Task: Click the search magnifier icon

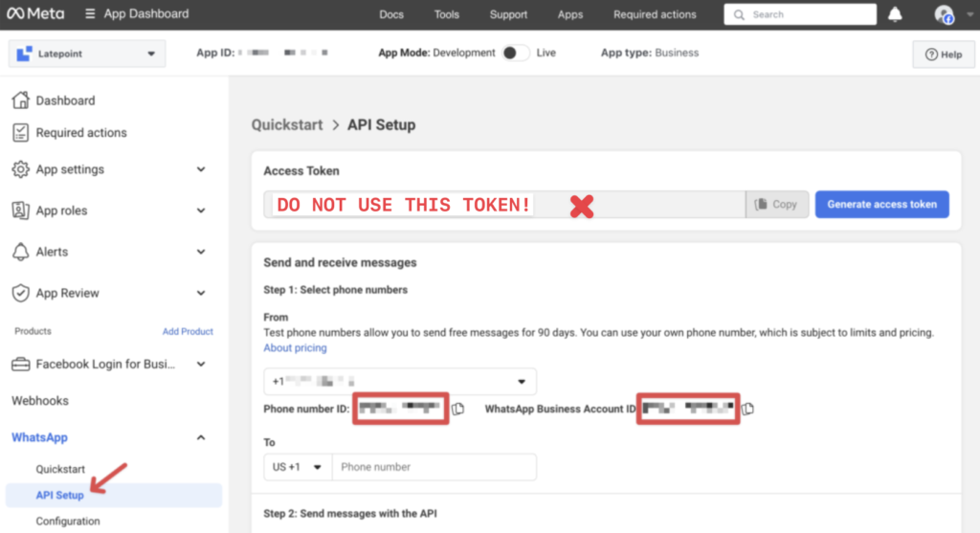Action: point(739,14)
